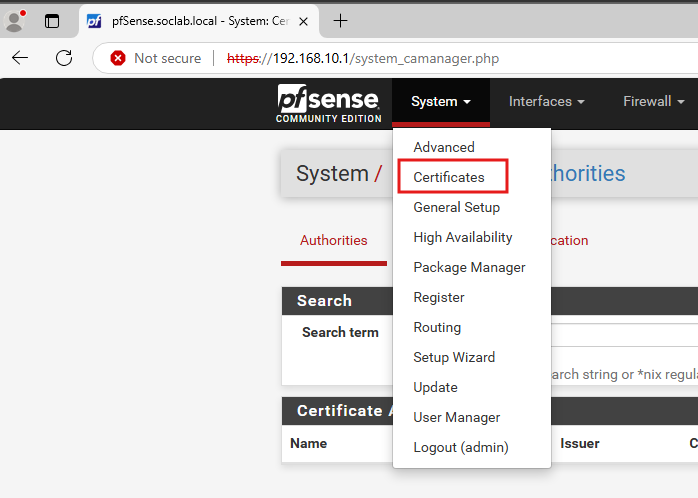The height and width of the screenshot is (498, 698).
Task: Open Package Manager from System menu
Action: 469,267
